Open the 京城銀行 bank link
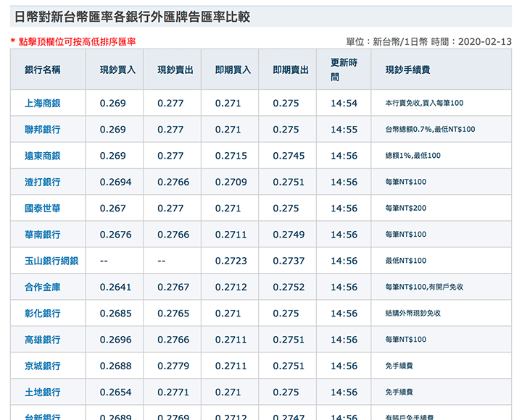Viewport: 522px width, 420px height. pyautogui.click(x=43, y=366)
